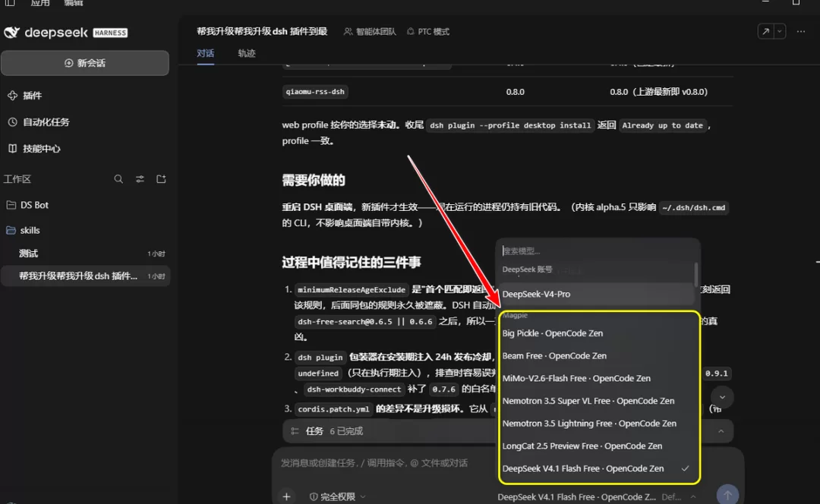The width and height of the screenshot is (820, 504).
Task: Switch to the 轨迹 tab
Action: click(x=246, y=53)
